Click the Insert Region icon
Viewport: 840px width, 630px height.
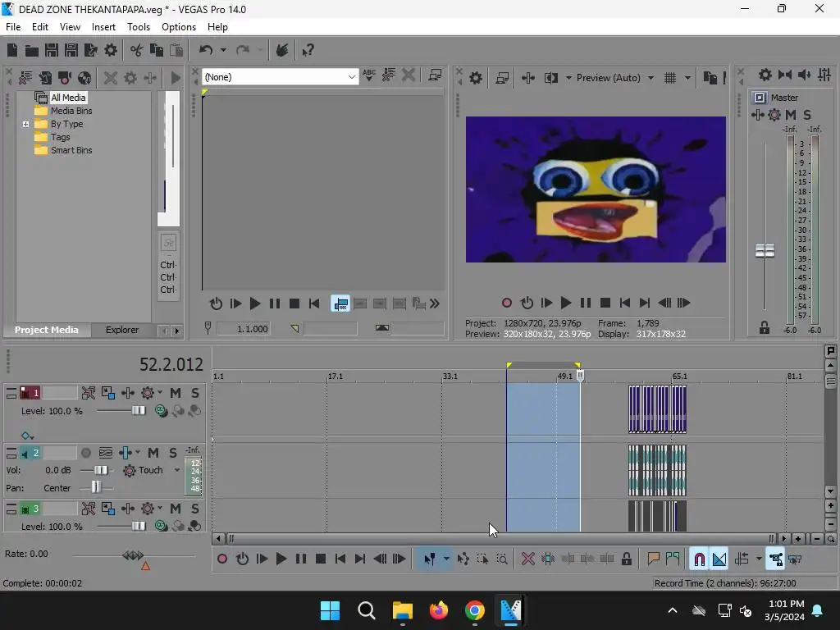point(673,559)
